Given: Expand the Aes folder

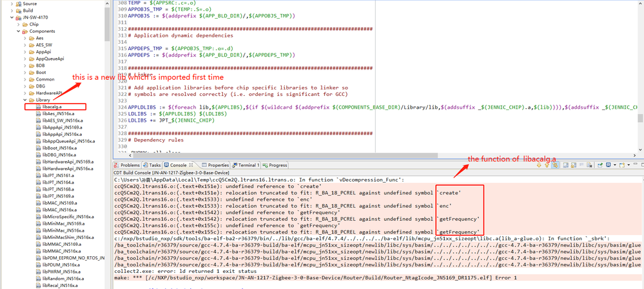Looking at the screenshot, I should pos(24,38).
